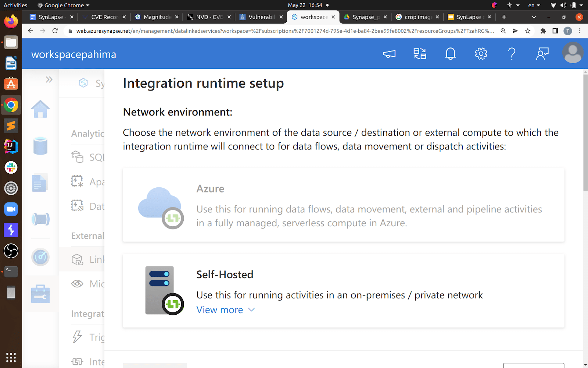Open the Home hub in Synapse sidebar

pyautogui.click(x=40, y=109)
